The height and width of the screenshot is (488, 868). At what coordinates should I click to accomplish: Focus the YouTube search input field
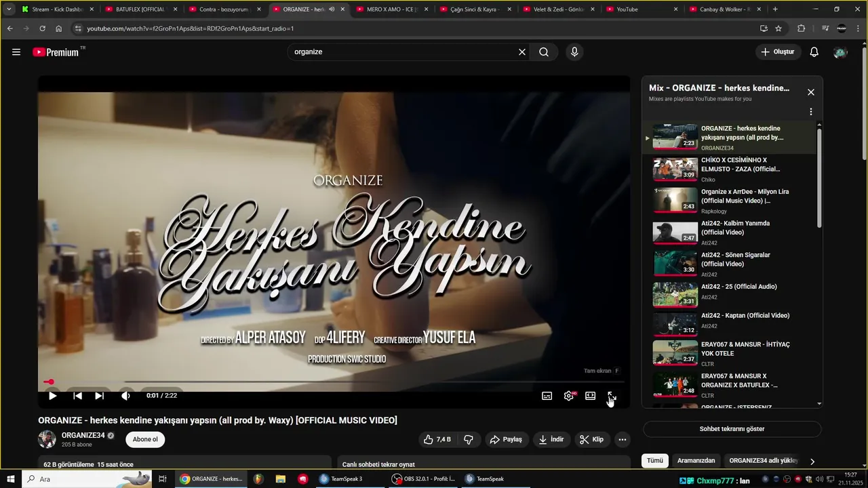(x=403, y=52)
